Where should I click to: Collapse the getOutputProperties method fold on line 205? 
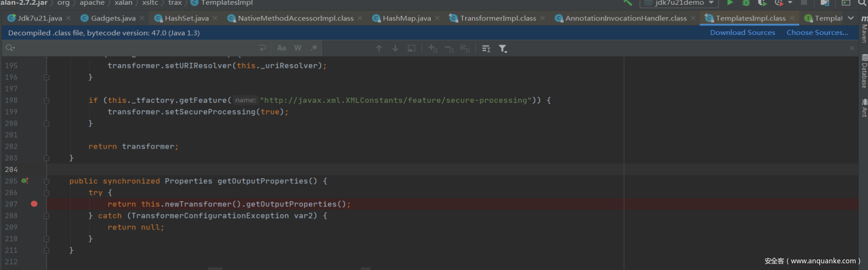pos(46,181)
